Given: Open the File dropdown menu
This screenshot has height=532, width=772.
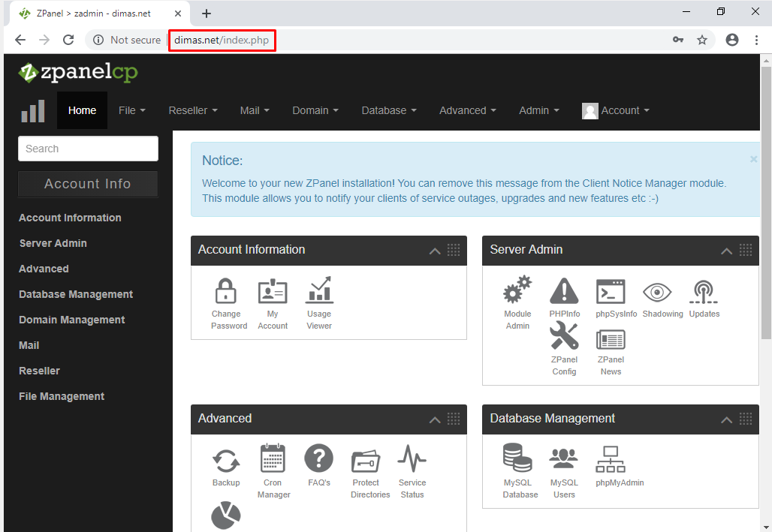Looking at the screenshot, I should (x=132, y=111).
